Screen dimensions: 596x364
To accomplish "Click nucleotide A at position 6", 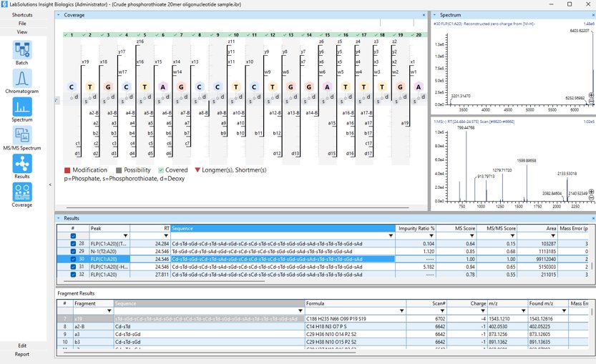I will tap(162, 87).
